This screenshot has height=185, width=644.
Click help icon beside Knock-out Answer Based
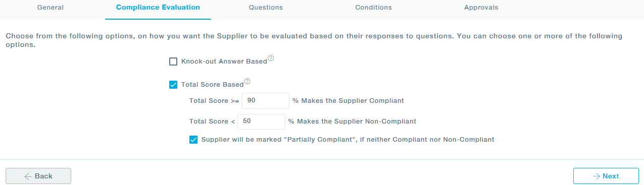[271, 58]
